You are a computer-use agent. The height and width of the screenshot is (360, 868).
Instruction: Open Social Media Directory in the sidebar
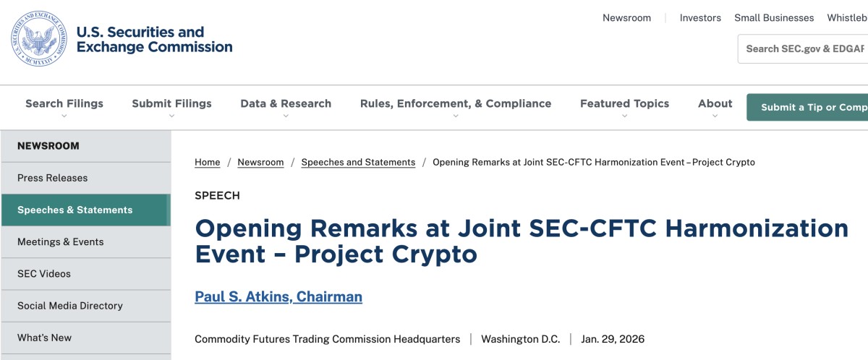pyautogui.click(x=70, y=305)
